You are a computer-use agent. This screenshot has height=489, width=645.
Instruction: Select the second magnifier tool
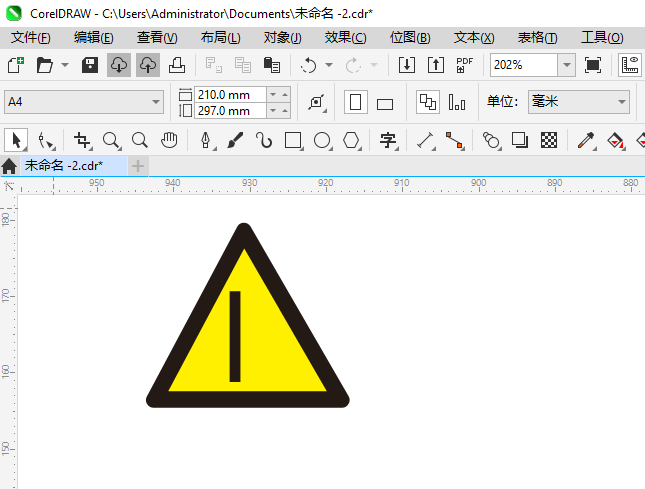[140, 140]
